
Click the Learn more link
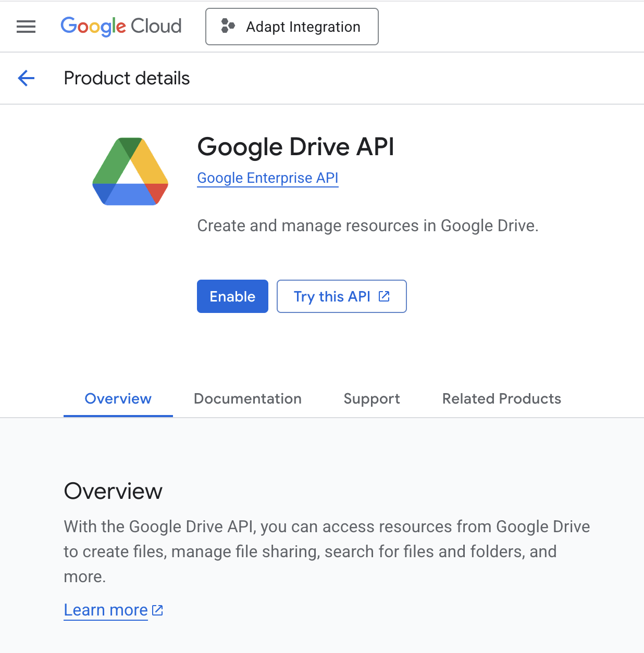tap(105, 610)
